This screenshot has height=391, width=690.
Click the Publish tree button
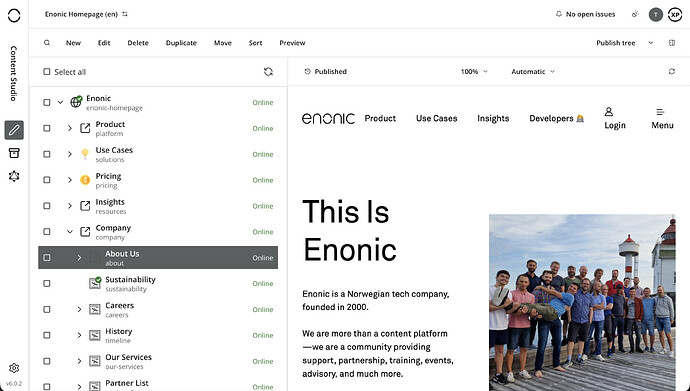[x=616, y=43]
